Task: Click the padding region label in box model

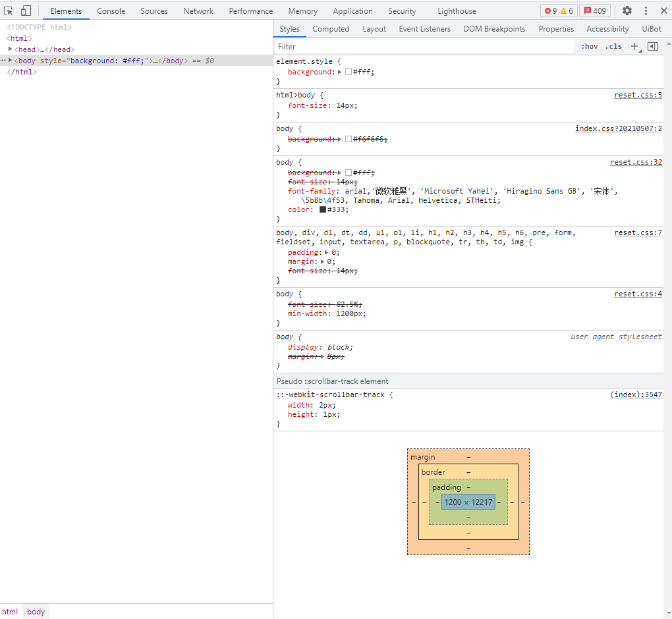Action: point(446,487)
